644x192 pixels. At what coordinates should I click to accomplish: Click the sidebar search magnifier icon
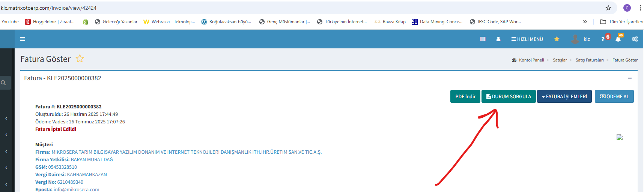click(3, 83)
